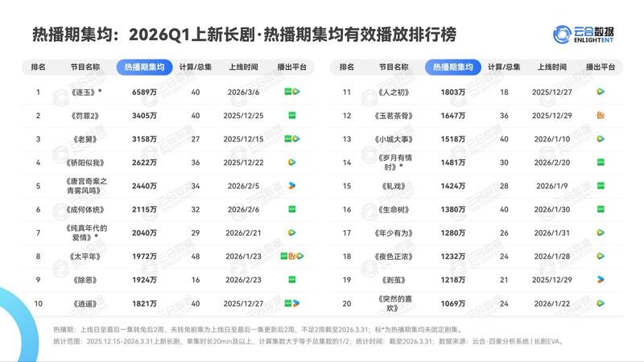Click the iQiyi platform icon for 《罚罪2》
The height and width of the screenshot is (362, 644).
291,116
